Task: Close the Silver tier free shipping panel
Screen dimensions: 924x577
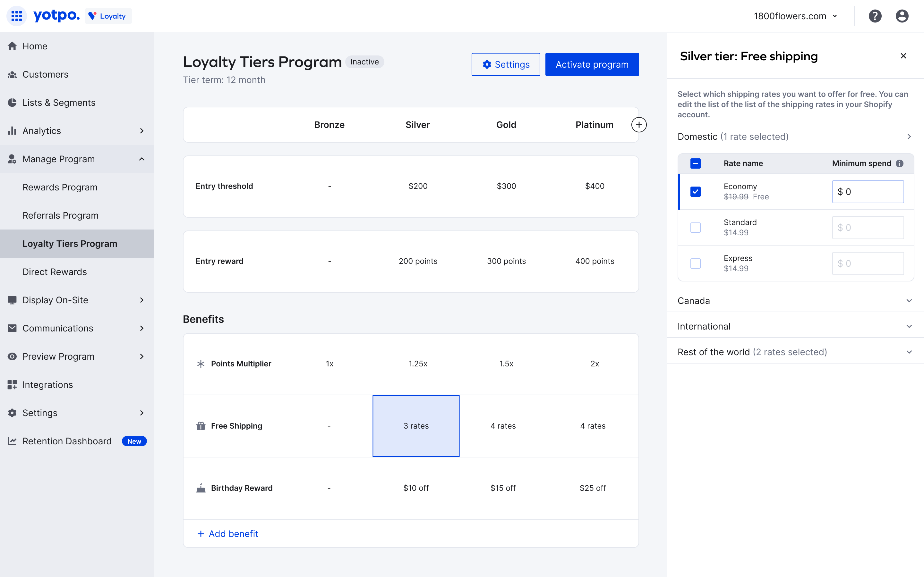Action: click(x=903, y=56)
